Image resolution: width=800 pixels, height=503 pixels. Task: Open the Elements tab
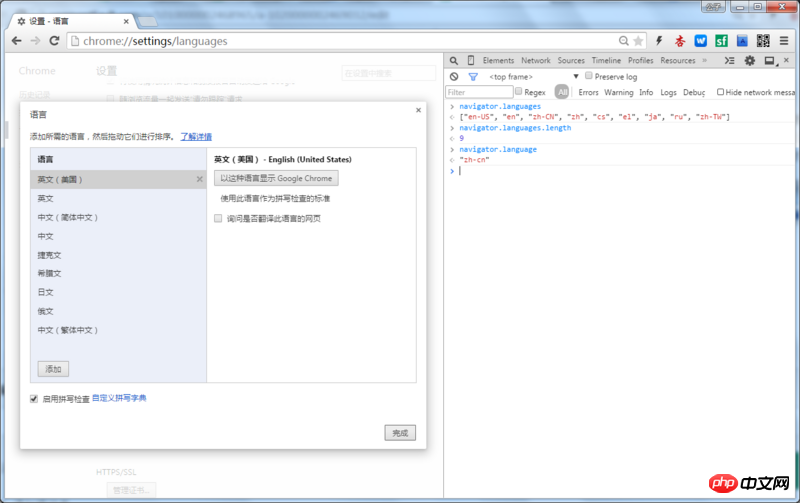tap(498, 60)
